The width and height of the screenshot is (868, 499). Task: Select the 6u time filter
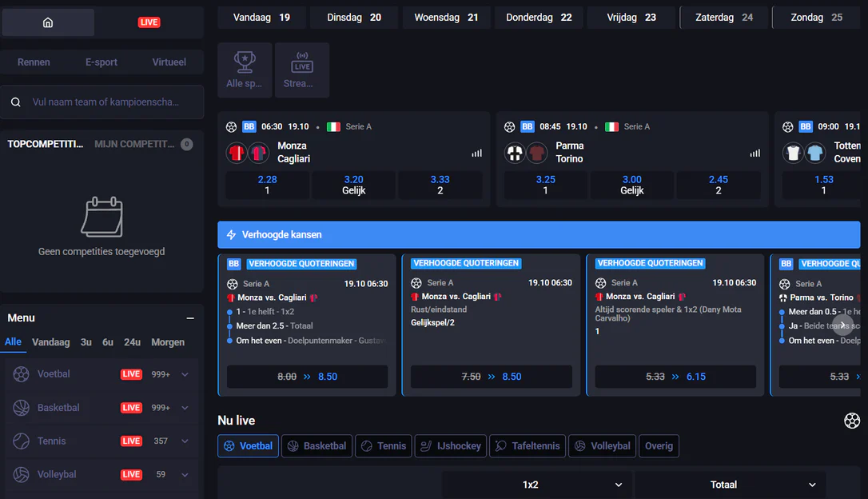[108, 342]
